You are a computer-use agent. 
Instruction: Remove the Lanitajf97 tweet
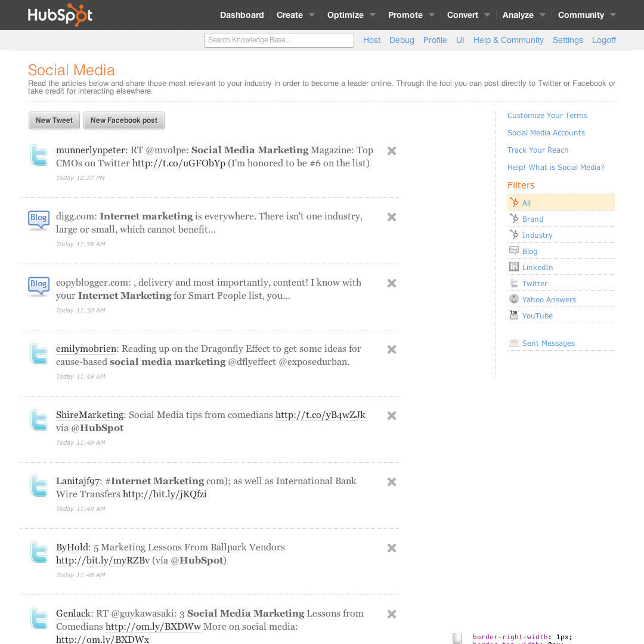click(392, 481)
